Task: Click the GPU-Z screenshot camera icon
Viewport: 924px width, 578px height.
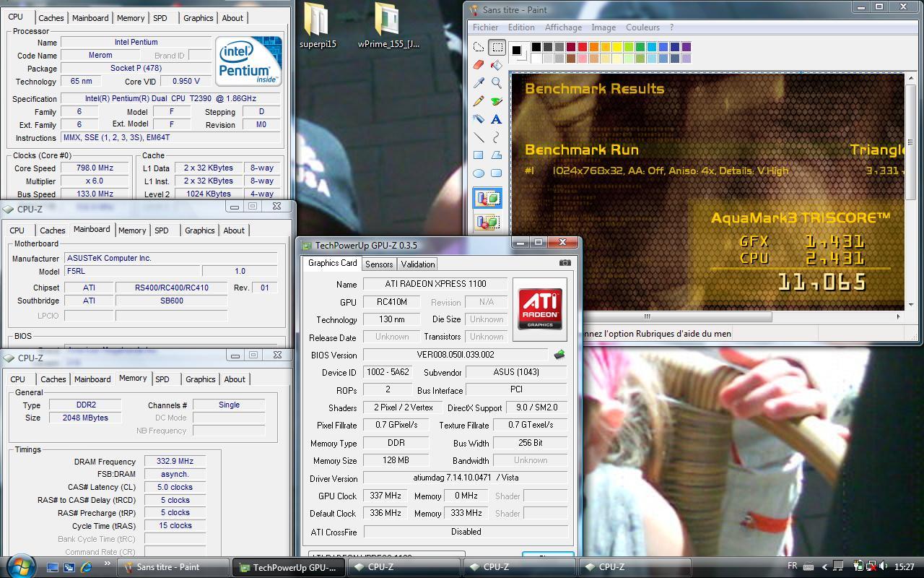Action: point(565,263)
